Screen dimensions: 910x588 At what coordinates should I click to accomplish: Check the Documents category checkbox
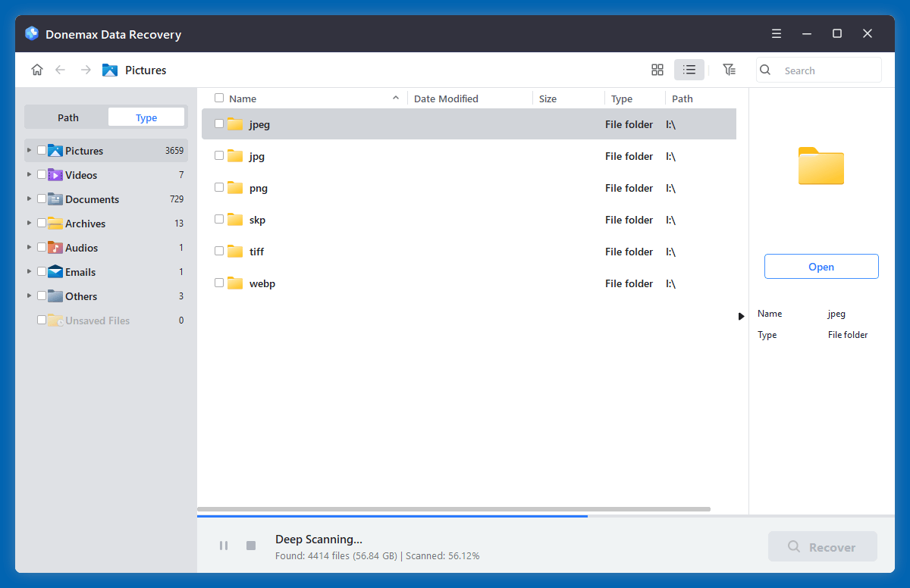click(x=41, y=199)
